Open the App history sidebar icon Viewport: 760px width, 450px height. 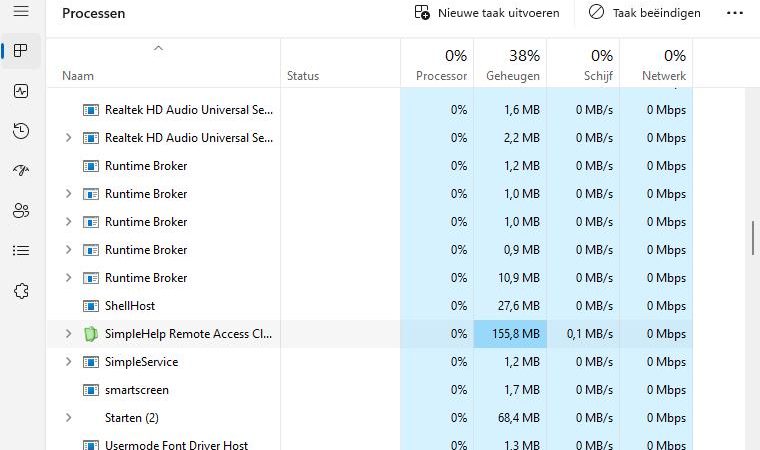tap(21, 131)
